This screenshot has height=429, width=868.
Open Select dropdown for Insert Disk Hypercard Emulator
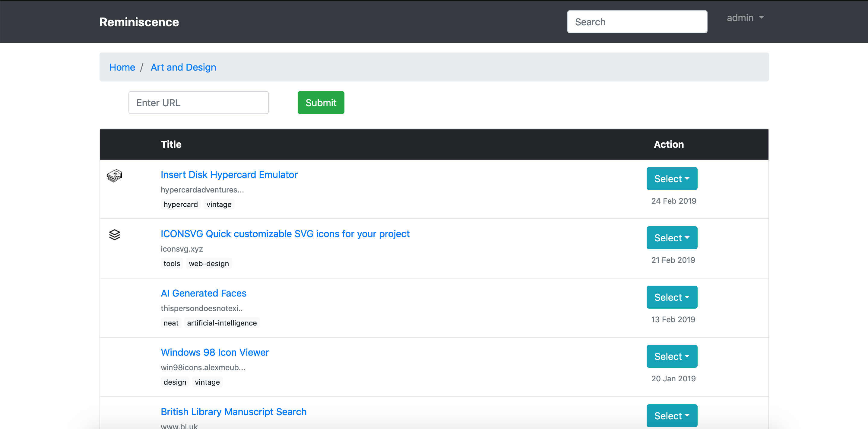[672, 179]
